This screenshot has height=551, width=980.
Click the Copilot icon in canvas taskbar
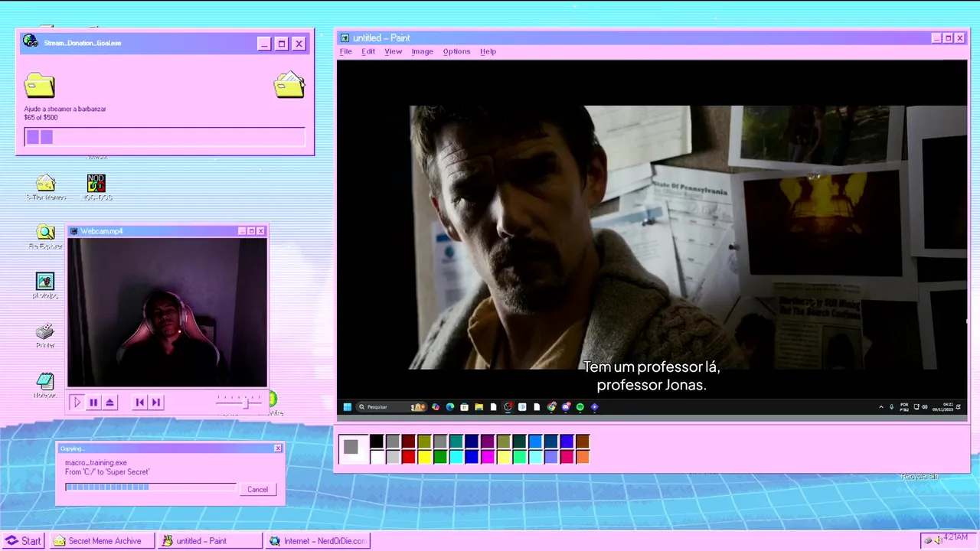coord(436,407)
